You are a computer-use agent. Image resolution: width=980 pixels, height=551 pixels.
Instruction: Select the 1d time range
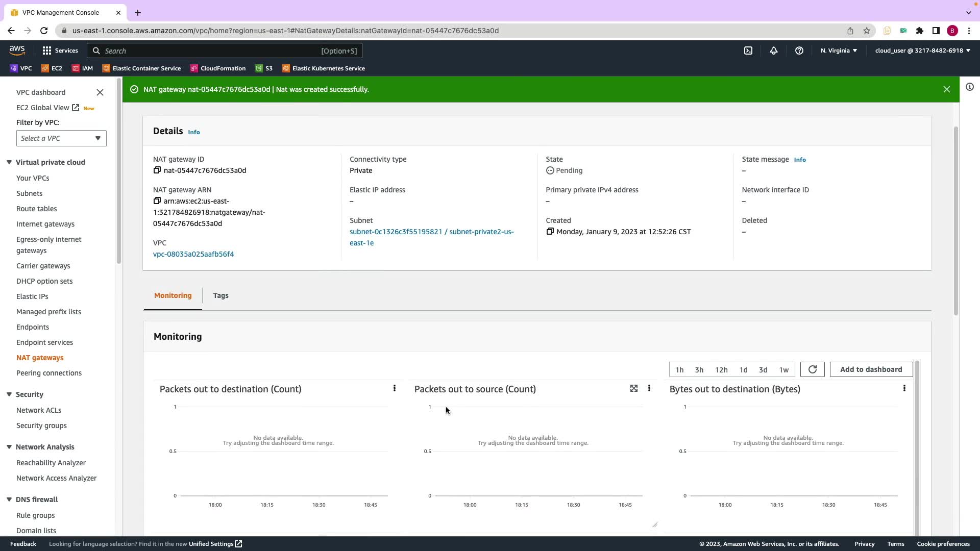743,370
